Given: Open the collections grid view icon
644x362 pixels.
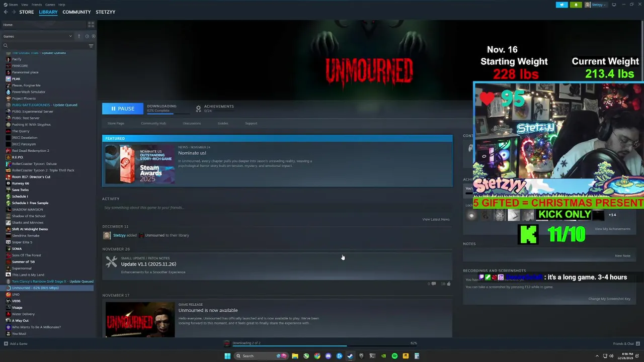Looking at the screenshot, I should click(91, 24).
